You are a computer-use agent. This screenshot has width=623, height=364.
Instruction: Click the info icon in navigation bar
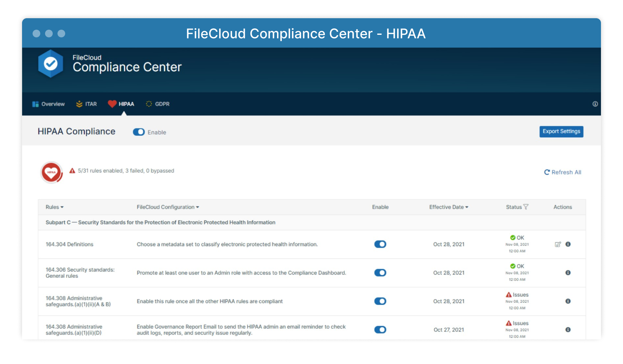point(595,104)
